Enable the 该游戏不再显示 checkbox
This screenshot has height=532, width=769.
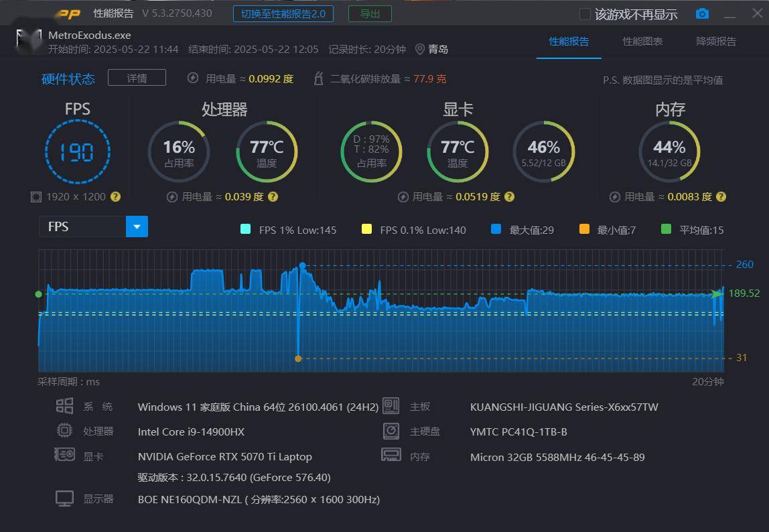click(583, 13)
